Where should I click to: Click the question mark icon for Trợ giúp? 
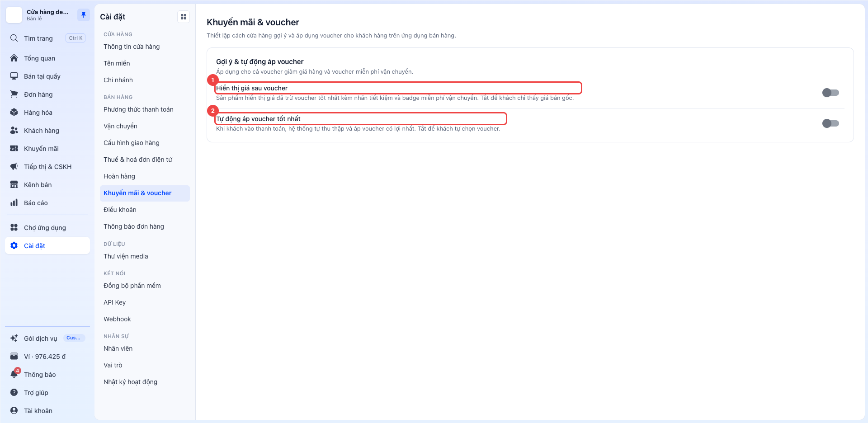[14, 393]
